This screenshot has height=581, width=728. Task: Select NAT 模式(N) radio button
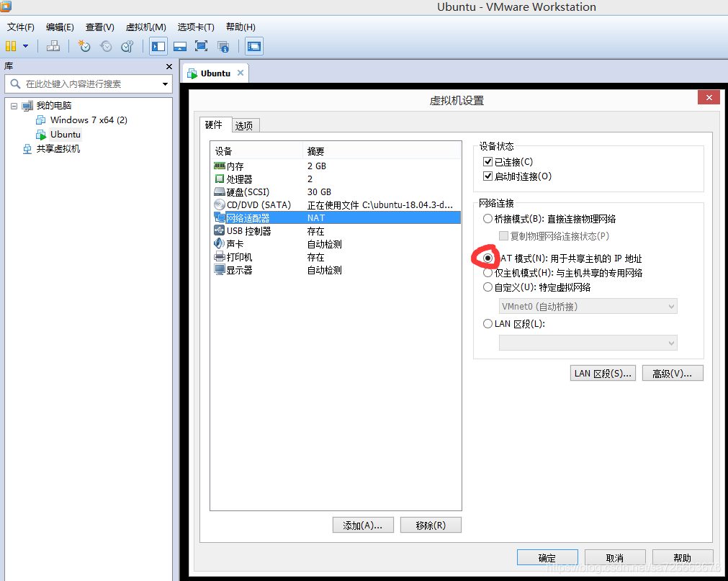pyautogui.click(x=487, y=258)
